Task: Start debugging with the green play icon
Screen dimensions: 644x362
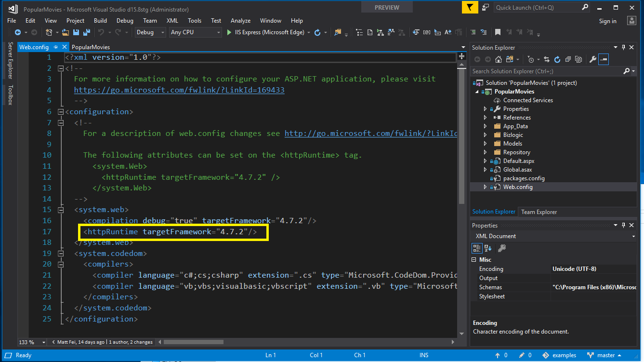Action: [230, 32]
